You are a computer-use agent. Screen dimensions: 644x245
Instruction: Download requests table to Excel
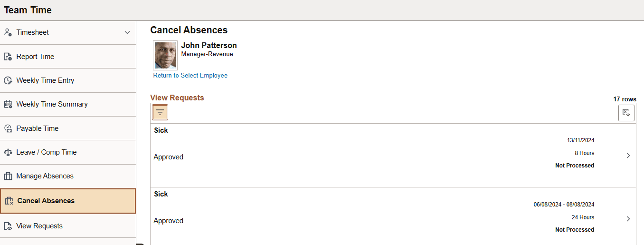[x=626, y=113]
